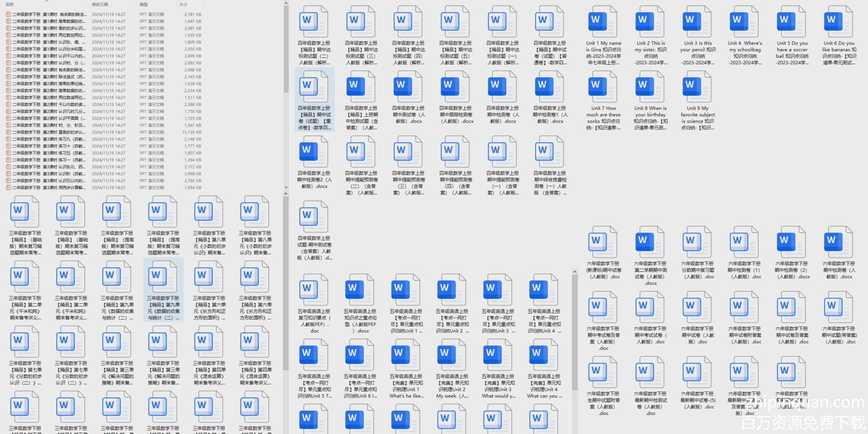
Task: Select 四年级数学上册 期中试卷【普通卷】file
Action: [x=550, y=36]
